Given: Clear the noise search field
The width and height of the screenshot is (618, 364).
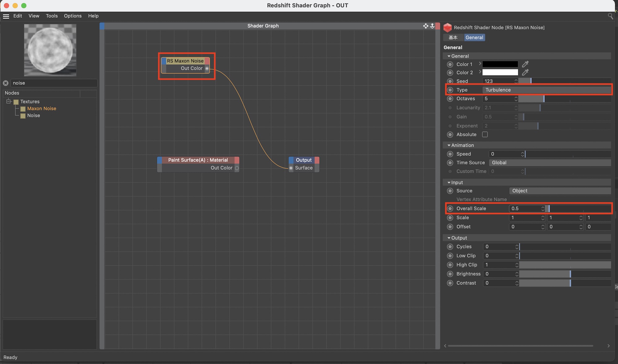Looking at the screenshot, I should [x=6, y=83].
